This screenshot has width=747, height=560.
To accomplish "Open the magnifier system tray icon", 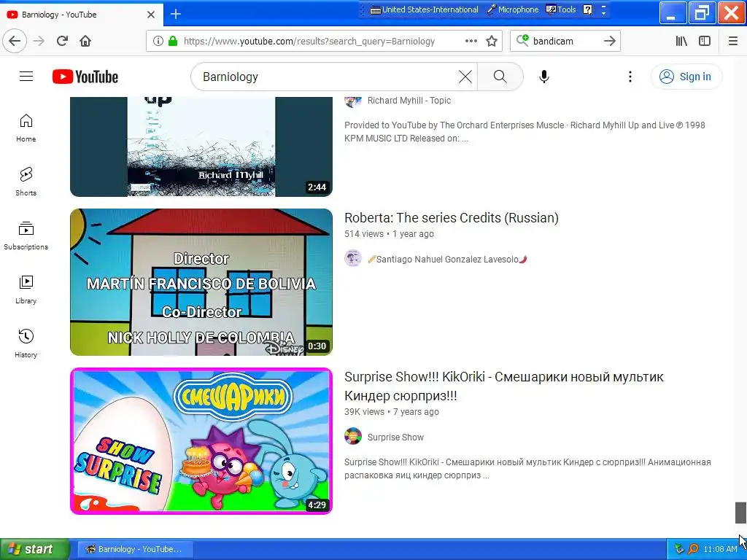I will pyautogui.click(x=693, y=549).
